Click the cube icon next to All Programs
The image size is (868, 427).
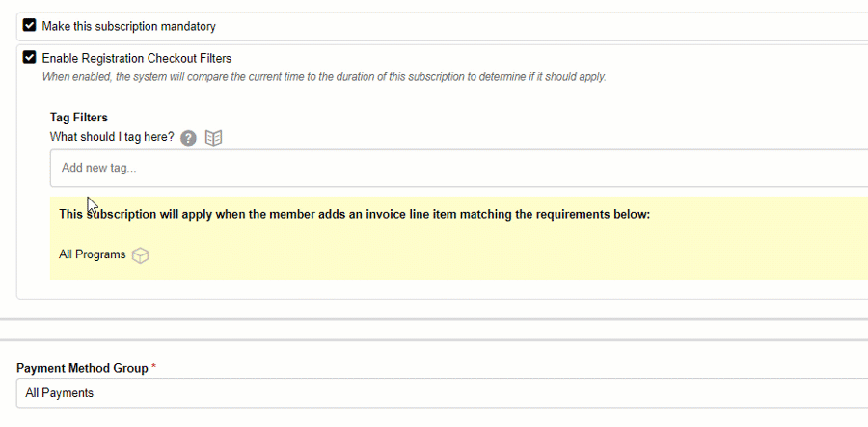tap(141, 255)
